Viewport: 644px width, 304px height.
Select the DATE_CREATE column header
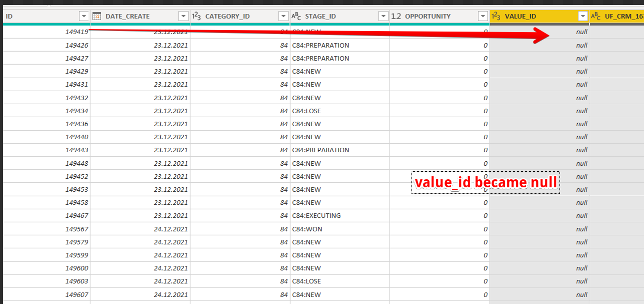click(140, 16)
